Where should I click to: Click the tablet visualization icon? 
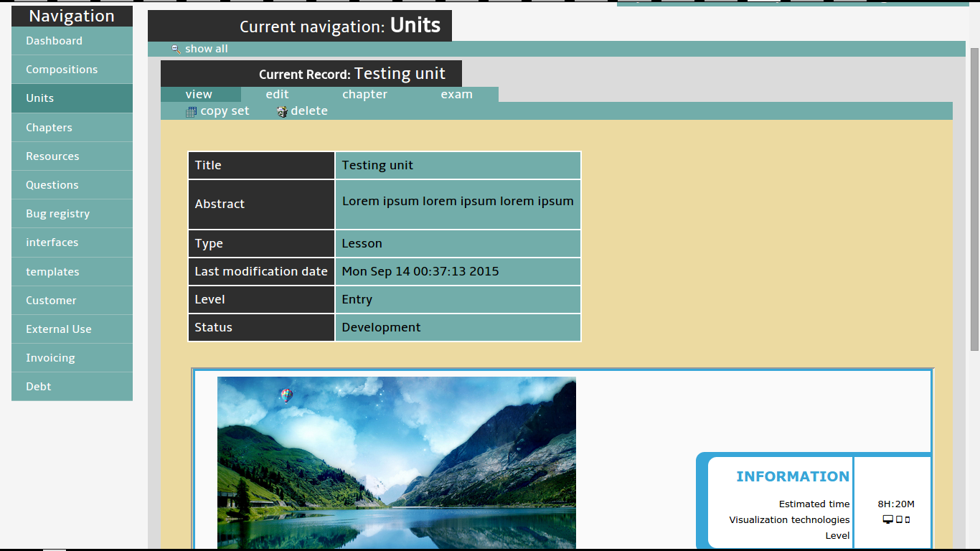(899, 520)
